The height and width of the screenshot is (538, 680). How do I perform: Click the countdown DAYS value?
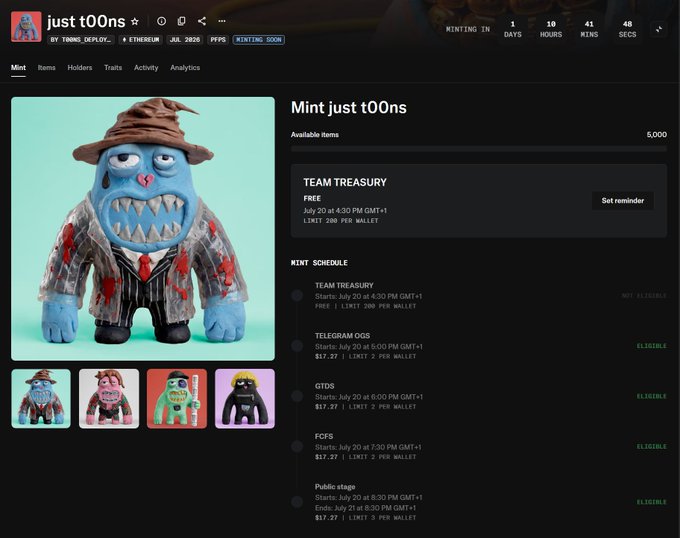[513, 24]
